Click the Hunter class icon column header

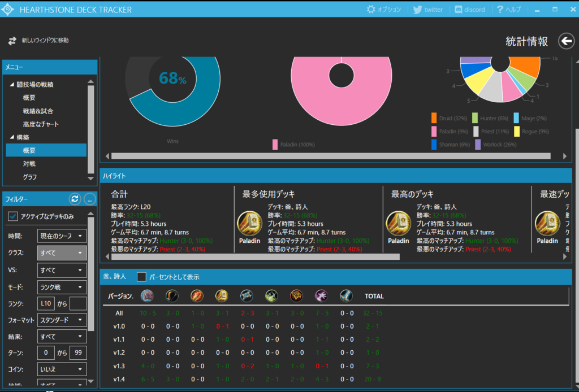click(x=172, y=296)
